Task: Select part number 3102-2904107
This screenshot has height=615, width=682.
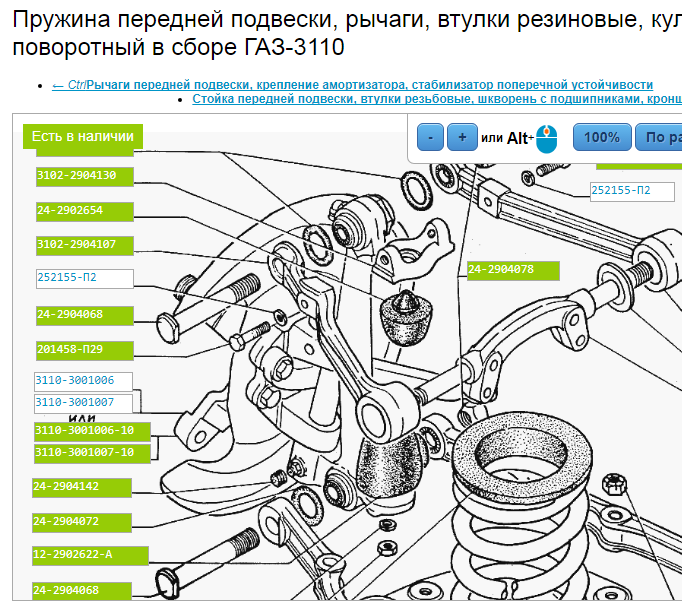Action: click(85, 245)
